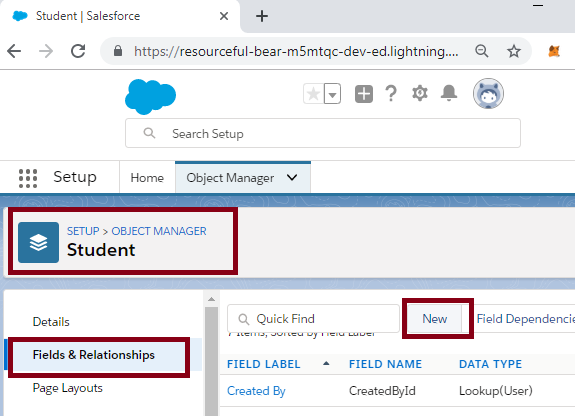Click into the Search Setup field
The image size is (584, 416).
[323, 133]
